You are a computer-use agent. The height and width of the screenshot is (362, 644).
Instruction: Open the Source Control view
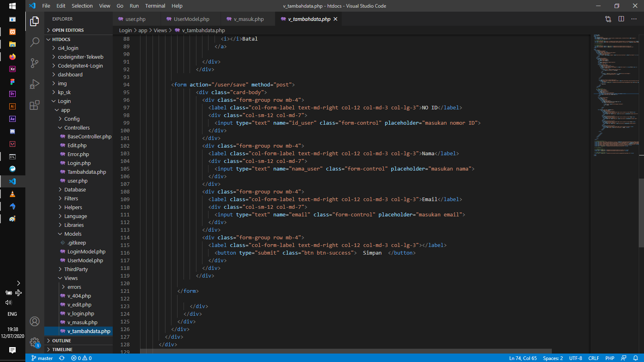(35, 63)
